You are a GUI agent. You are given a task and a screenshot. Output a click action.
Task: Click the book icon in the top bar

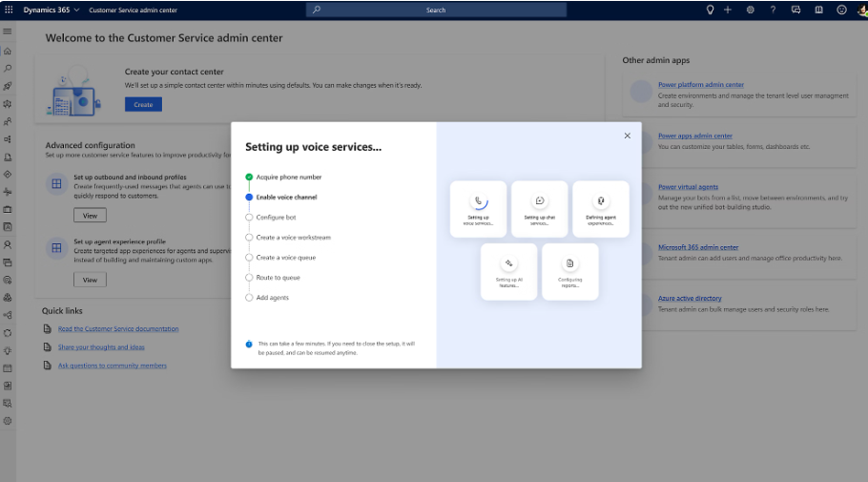point(818,10)
